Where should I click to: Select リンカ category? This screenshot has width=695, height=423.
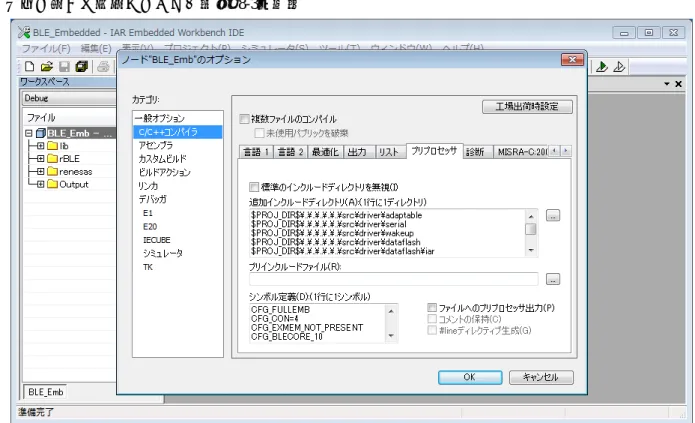[x=148, y=186]
